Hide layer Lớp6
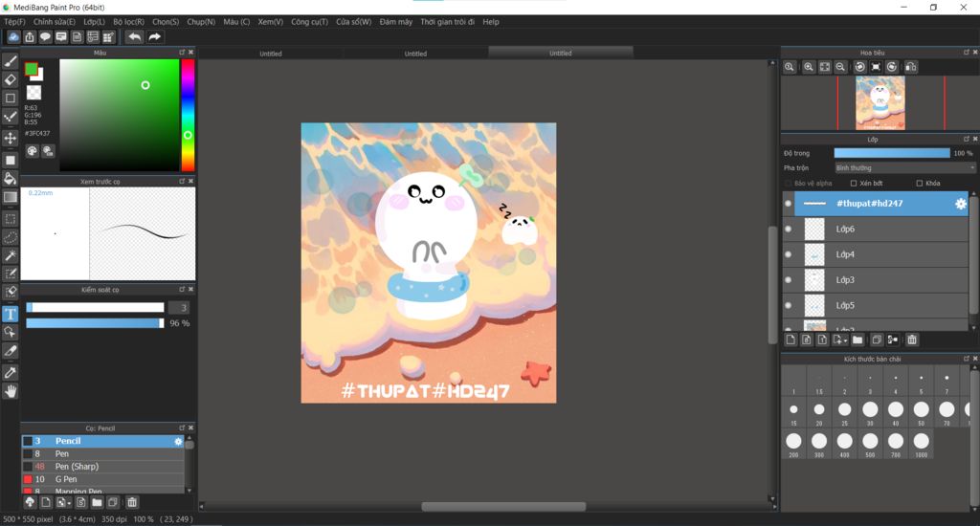The height and width of the screenshot is (526, 980). (x=789, y=230)
